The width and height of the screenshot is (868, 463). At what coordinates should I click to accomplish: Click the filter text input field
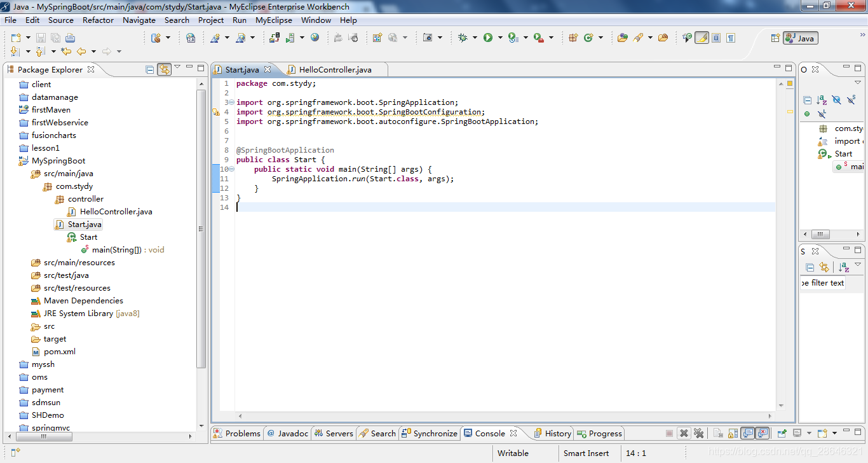[823, 283]
